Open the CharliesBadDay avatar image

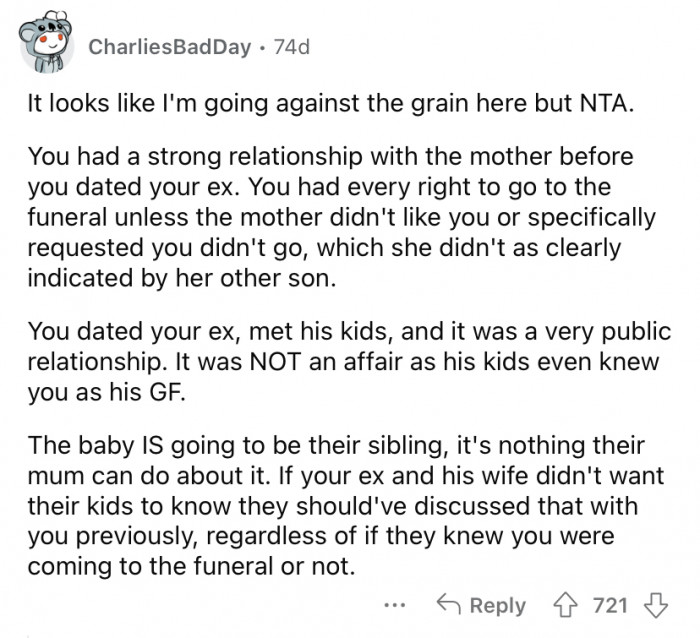click(45, 46)
